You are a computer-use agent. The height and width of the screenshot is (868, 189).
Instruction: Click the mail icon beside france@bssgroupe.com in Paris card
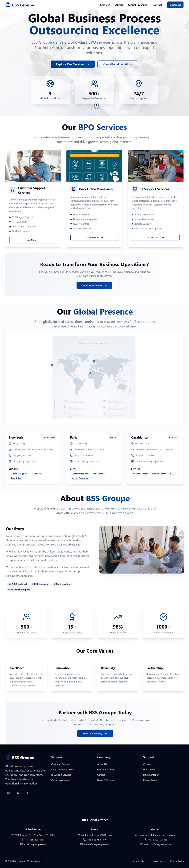tap(71, 462)
